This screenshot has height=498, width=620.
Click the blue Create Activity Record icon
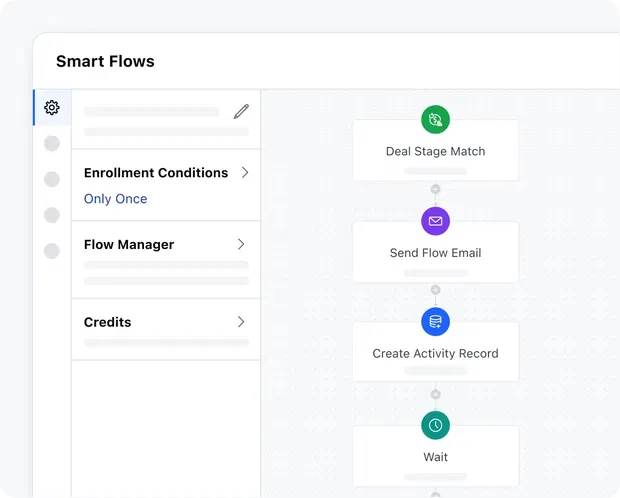click(435, 321)
